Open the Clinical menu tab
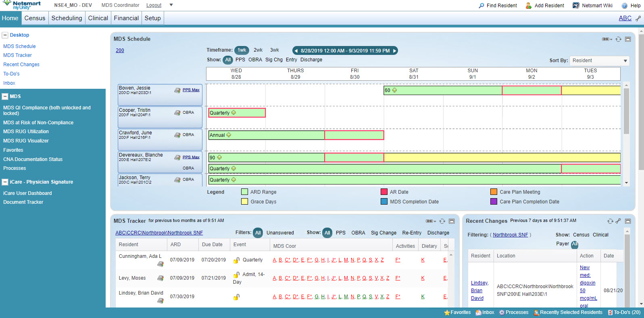This screenshot has height=318, width=644. (x=98, y=18)
